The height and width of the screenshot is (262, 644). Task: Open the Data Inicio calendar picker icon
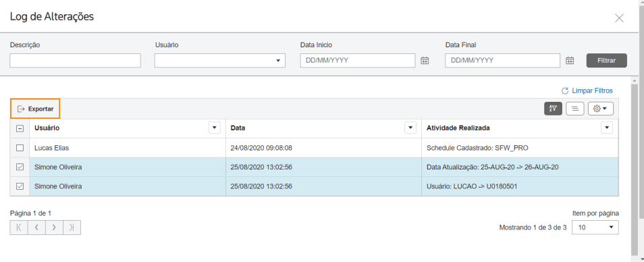(425, 60)
